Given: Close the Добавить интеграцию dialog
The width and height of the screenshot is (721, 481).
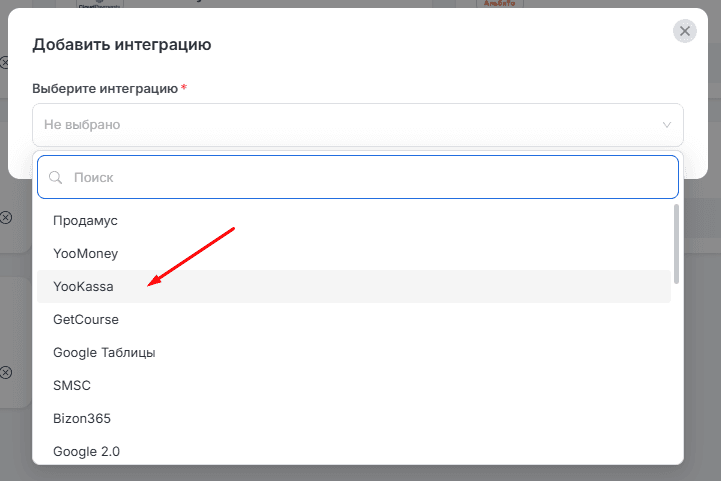Looking at the screenshot, I should 685,31.
